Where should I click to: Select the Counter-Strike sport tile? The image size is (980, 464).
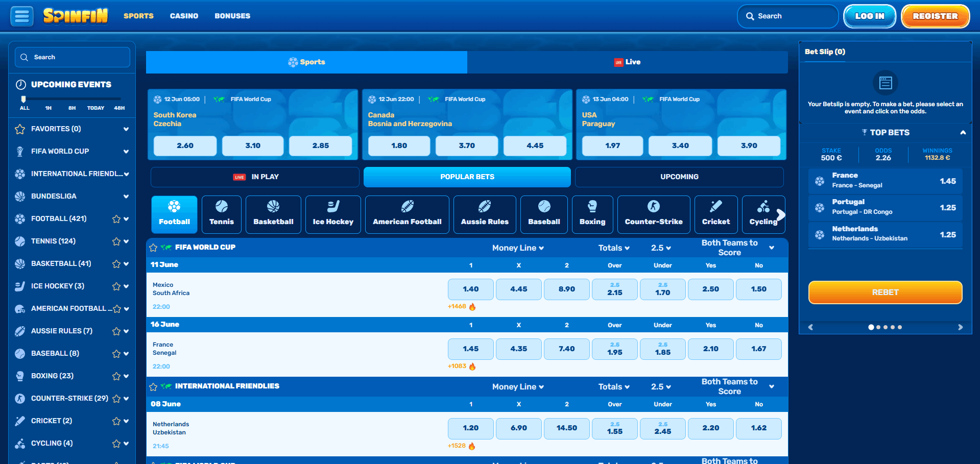click(x=654, y=214)
